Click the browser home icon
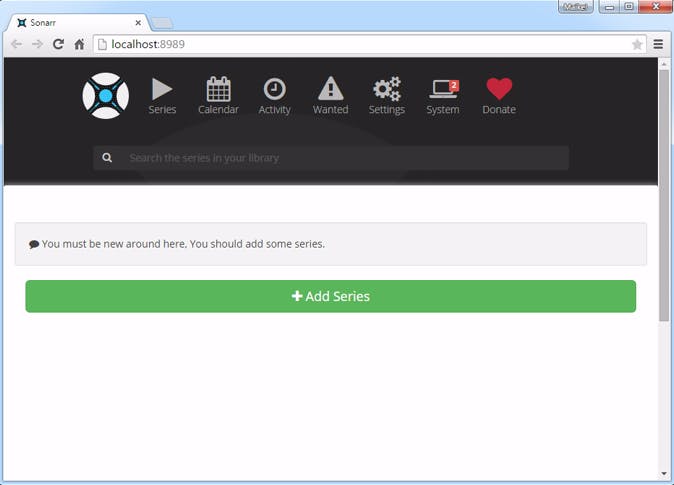674x485 pixels. point(79,44)
